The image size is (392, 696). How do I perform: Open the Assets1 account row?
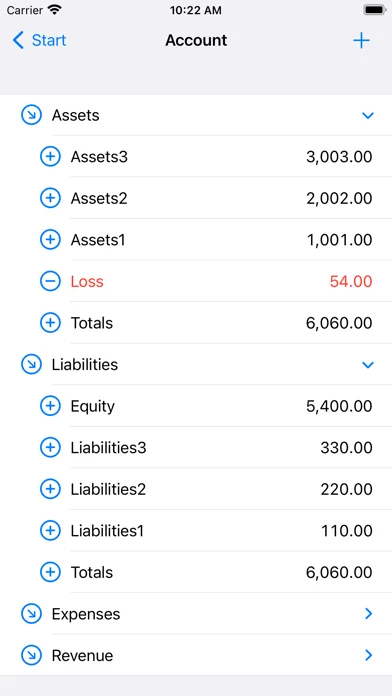pyautogui.click(x=196, y=240)
